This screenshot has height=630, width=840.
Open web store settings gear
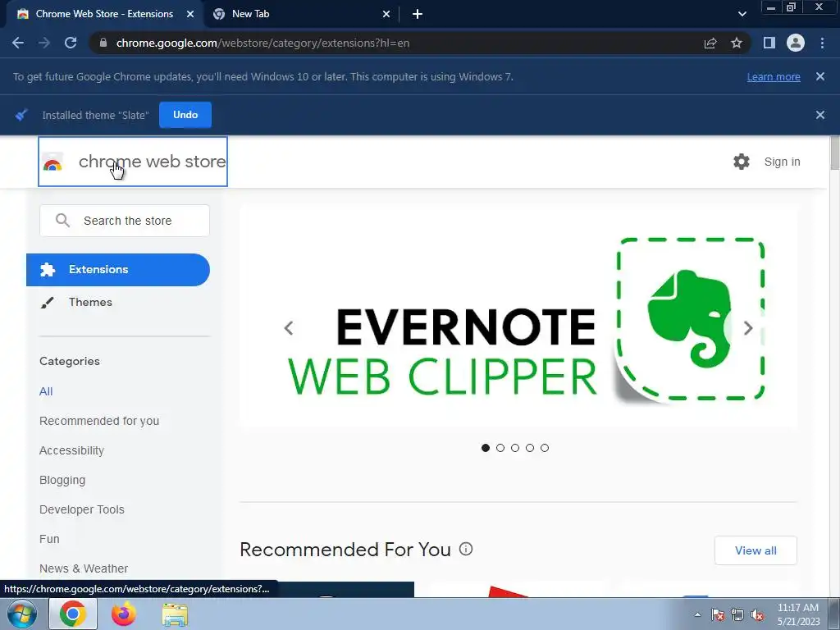(742, 162)
